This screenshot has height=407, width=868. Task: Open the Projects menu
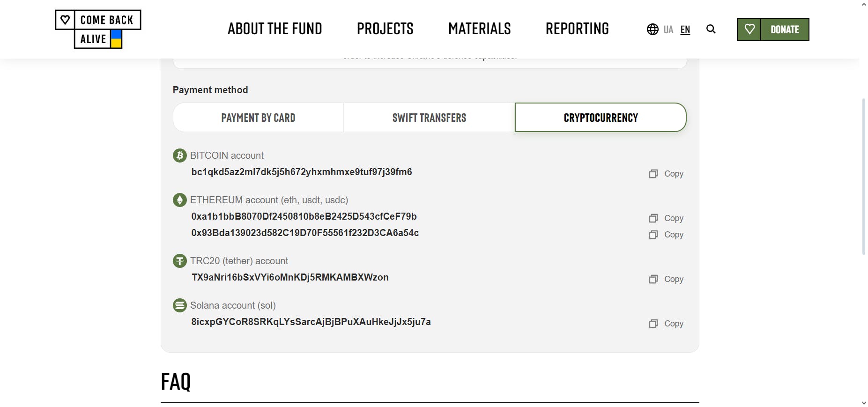coord(385,29)
